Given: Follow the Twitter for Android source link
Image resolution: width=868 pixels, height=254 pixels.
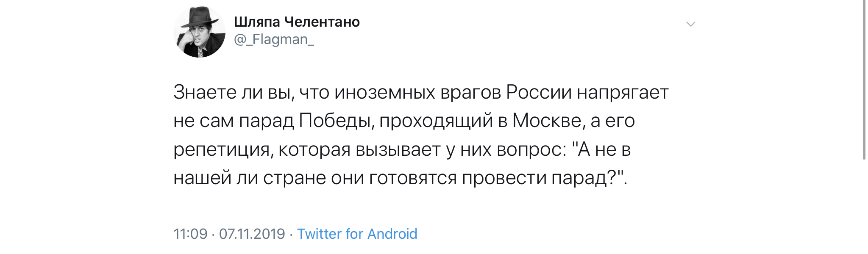Looking at the screenshot, I should (x=357, y=234).
